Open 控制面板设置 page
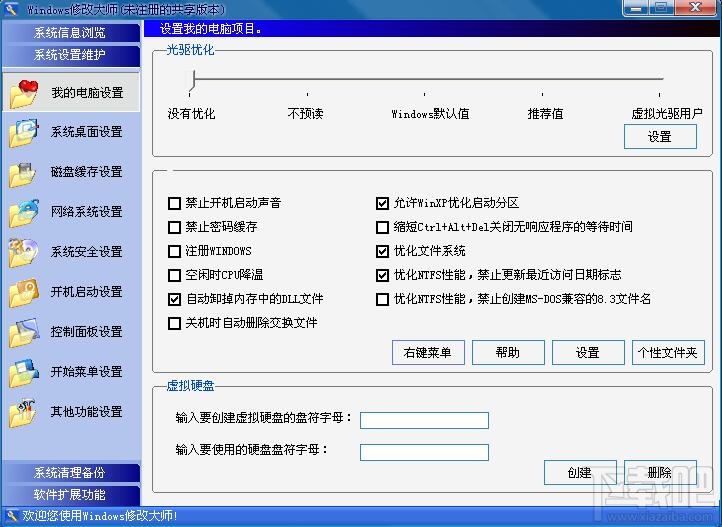The image size is (722, 527). (71, 332)
